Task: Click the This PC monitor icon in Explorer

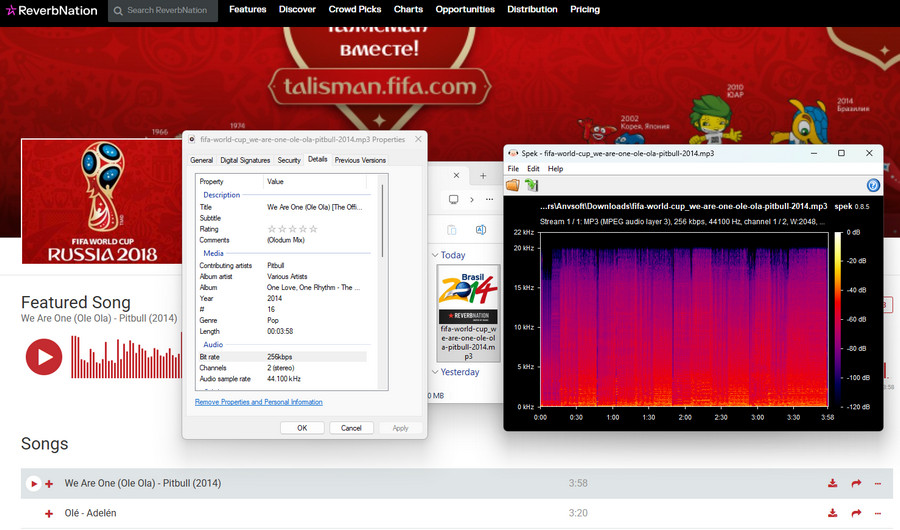Action: point(453,199)
